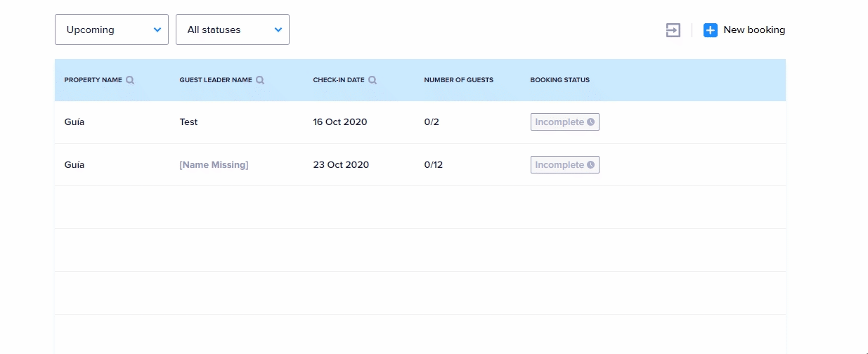Click the search icon beside Check-in Date

tap(373, 80)
